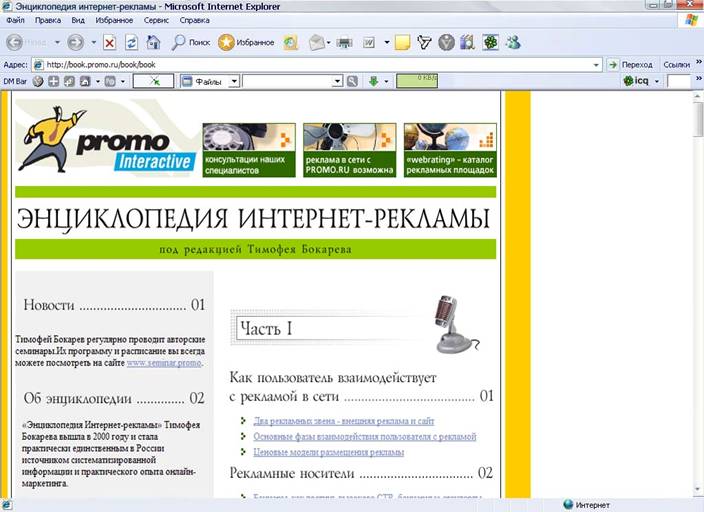Click the IE page icon in address bar

pos(39,65)
